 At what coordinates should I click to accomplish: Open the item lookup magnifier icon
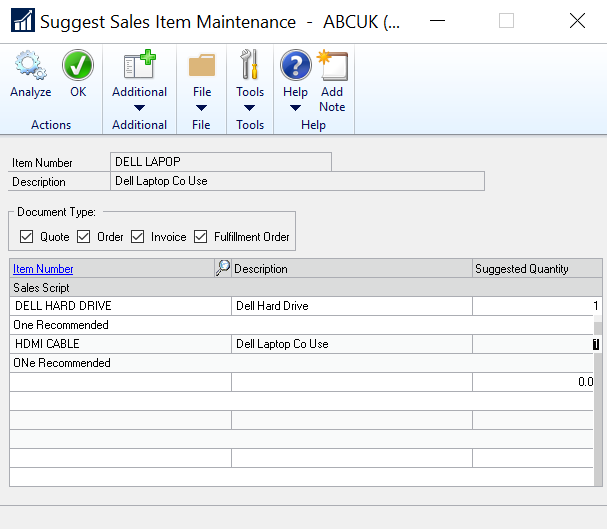click(223, 268)
